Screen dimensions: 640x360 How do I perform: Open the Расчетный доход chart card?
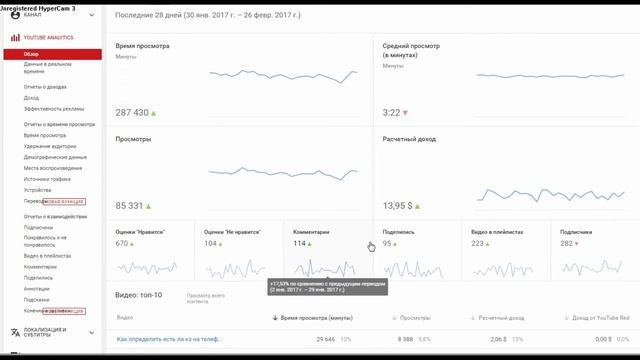coord(507,173)
